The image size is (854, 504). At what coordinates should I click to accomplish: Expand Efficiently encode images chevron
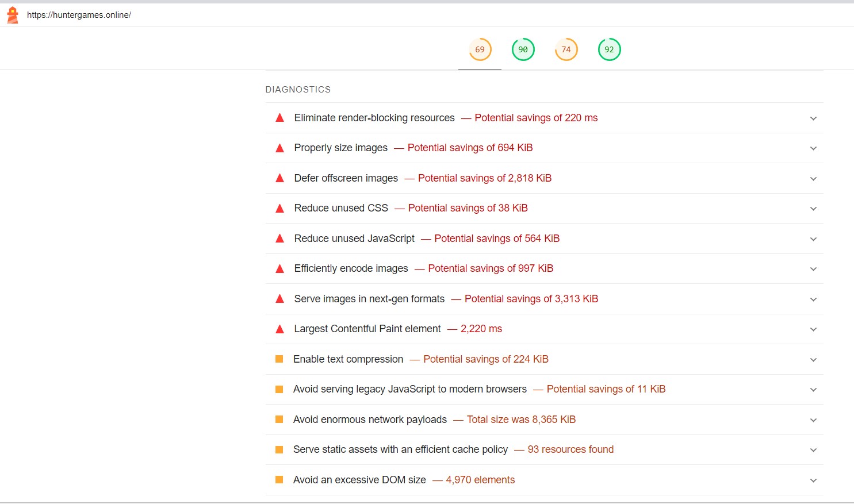[813, 269]
